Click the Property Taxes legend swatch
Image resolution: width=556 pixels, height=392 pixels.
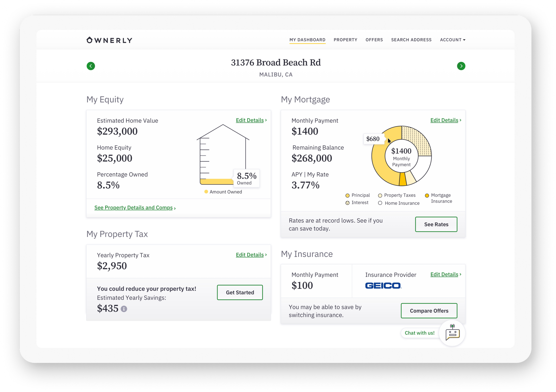380,196
